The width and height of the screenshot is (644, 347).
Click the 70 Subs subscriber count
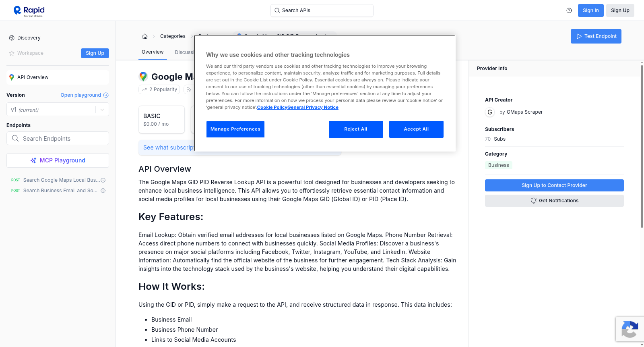495,139
